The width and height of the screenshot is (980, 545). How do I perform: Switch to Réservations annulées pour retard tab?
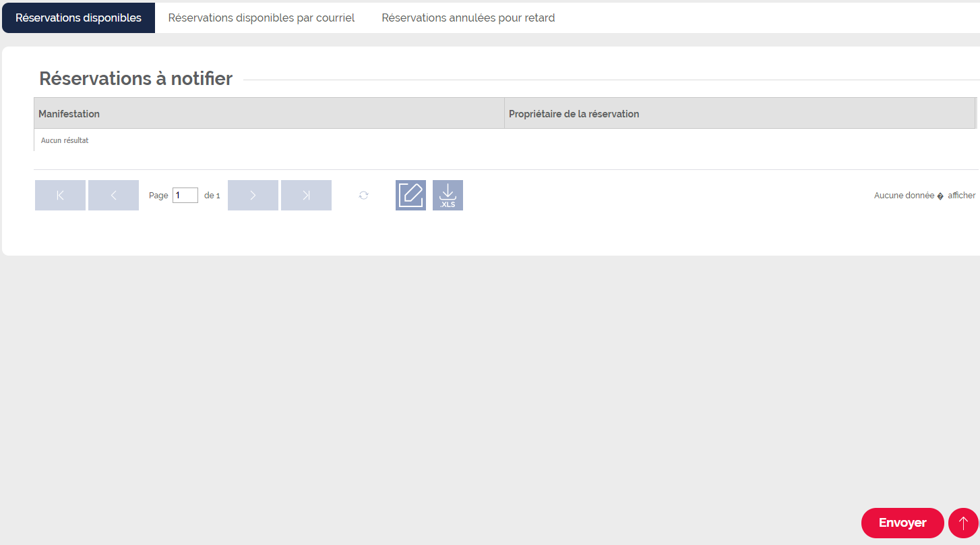pyautogui.click(x=468, y=18)
